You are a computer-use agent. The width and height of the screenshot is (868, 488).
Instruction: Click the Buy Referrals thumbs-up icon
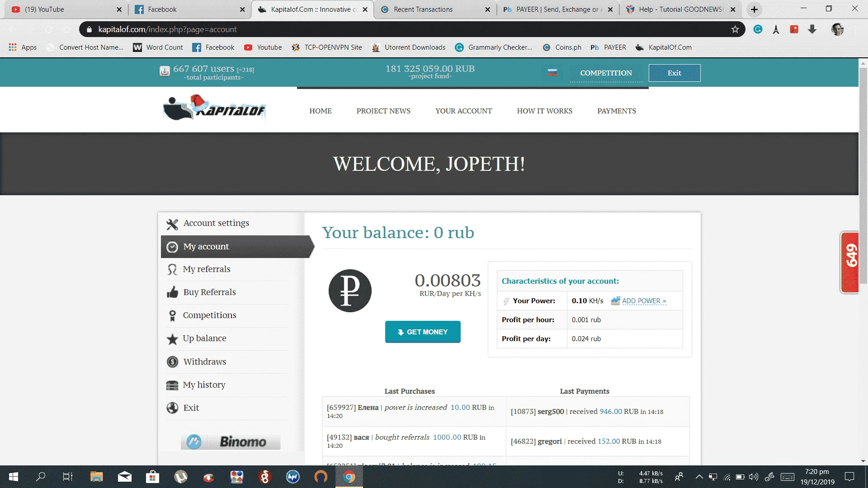click(172, 292)
